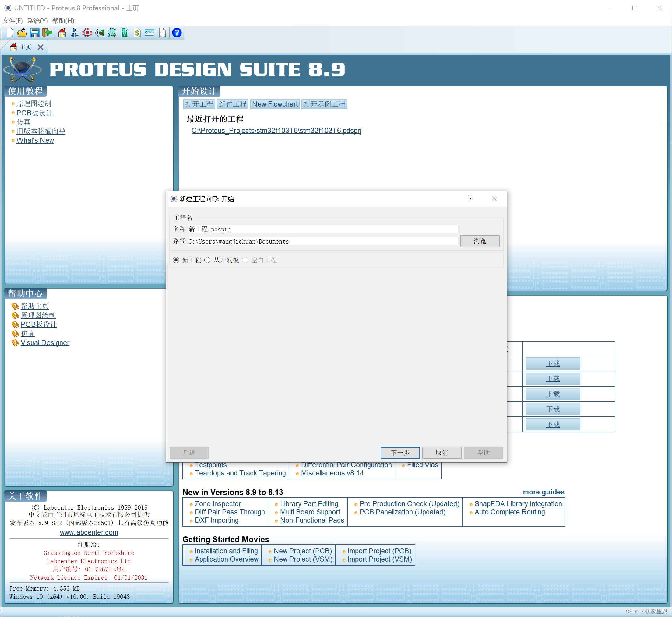
Task: Open the 文件(F) menu
Action: [13, 21]
